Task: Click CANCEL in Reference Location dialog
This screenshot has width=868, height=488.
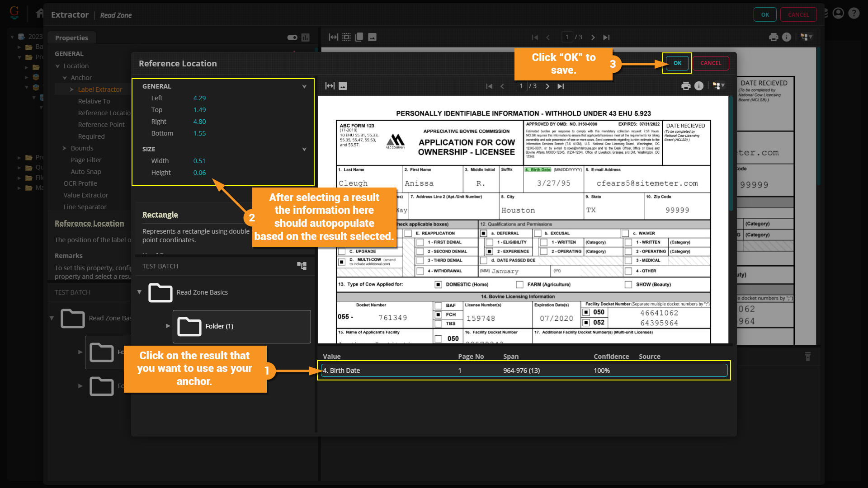Action: pos(711,63)
